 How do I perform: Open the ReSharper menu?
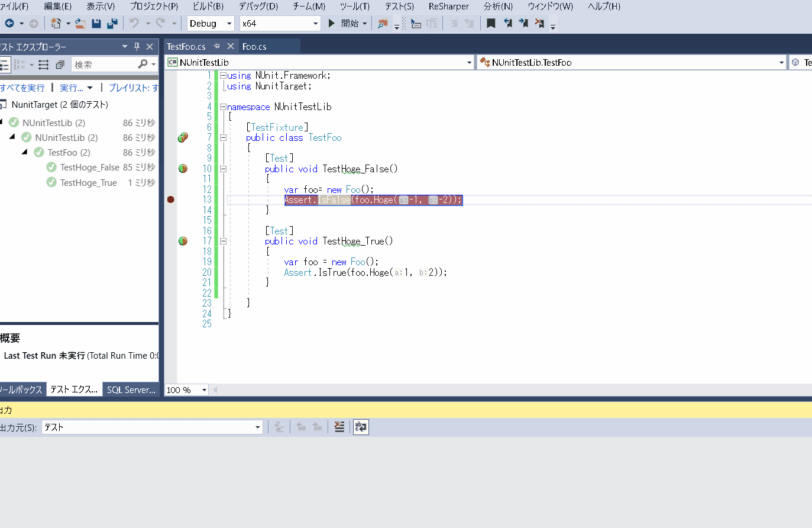pyautogui.click(x=449, y=7)
